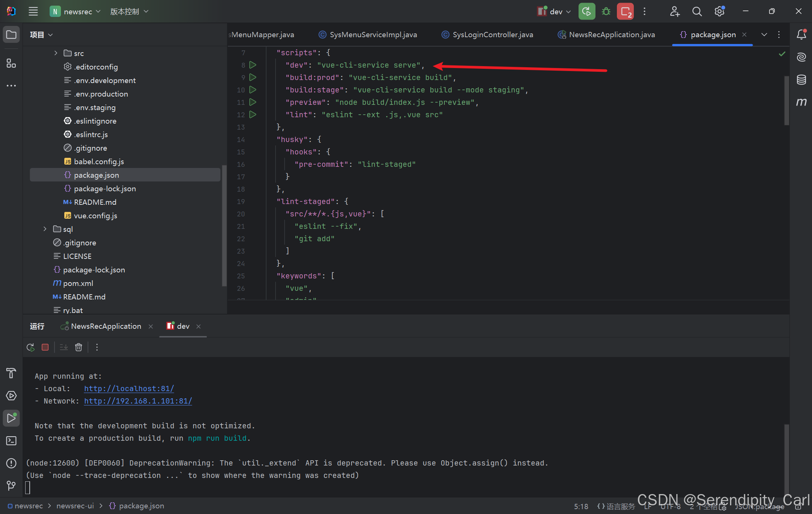
Task: Open the Git version control tool window
Action: (11, 485)
